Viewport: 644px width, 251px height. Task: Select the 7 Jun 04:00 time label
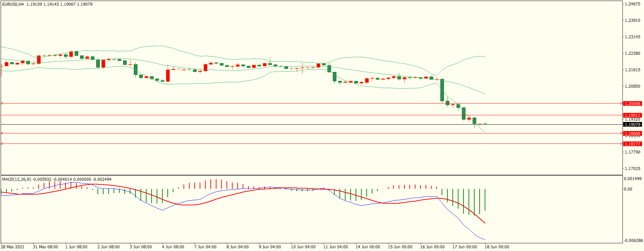[x=205, y=247]
